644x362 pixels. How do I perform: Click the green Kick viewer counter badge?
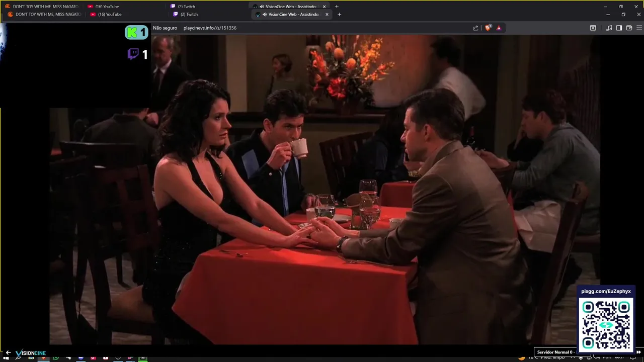[136, 33]
